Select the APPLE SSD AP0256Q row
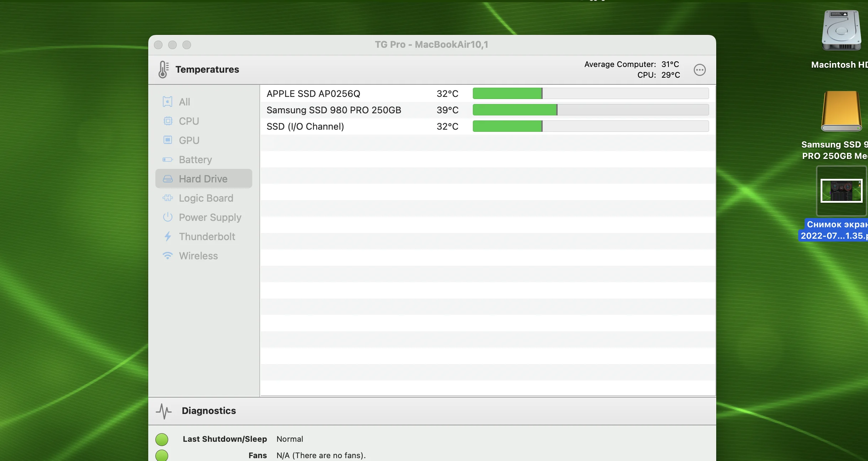868x461 pixels. pos(313,94)
